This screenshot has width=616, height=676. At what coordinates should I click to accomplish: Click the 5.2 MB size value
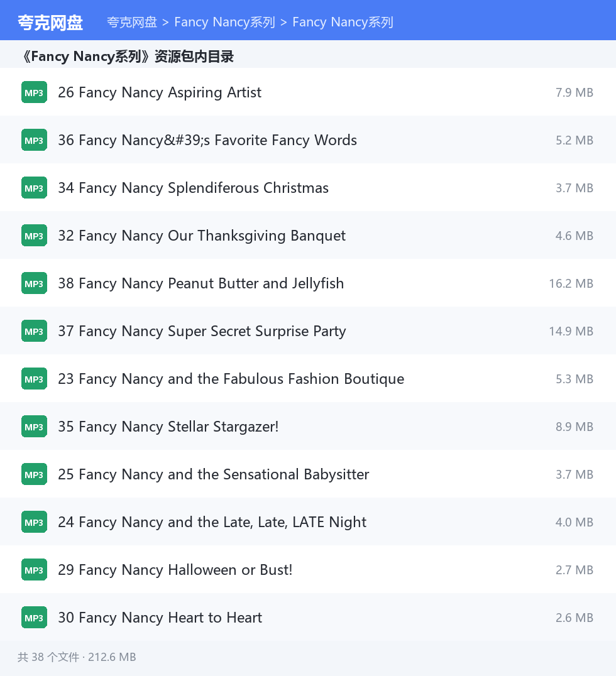[x=574, y=140]
